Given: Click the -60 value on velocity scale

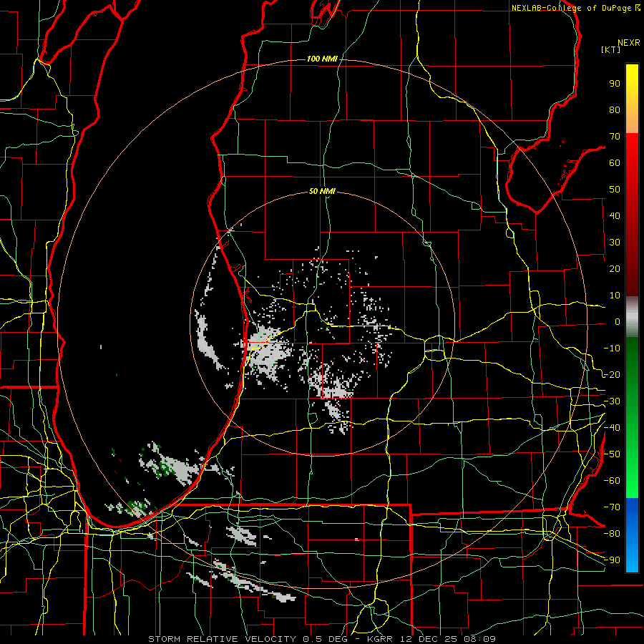Looking at the screenshot, I should (x=612, y=481).
